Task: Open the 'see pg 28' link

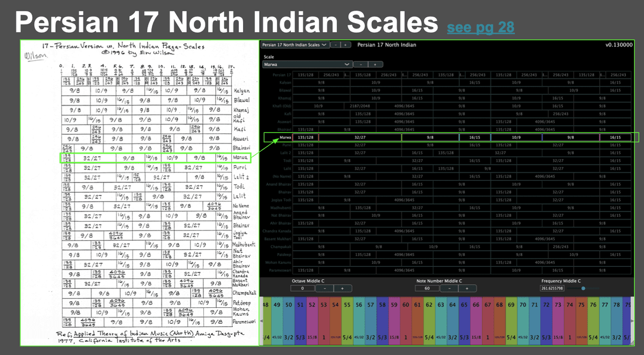Action: 480,27
